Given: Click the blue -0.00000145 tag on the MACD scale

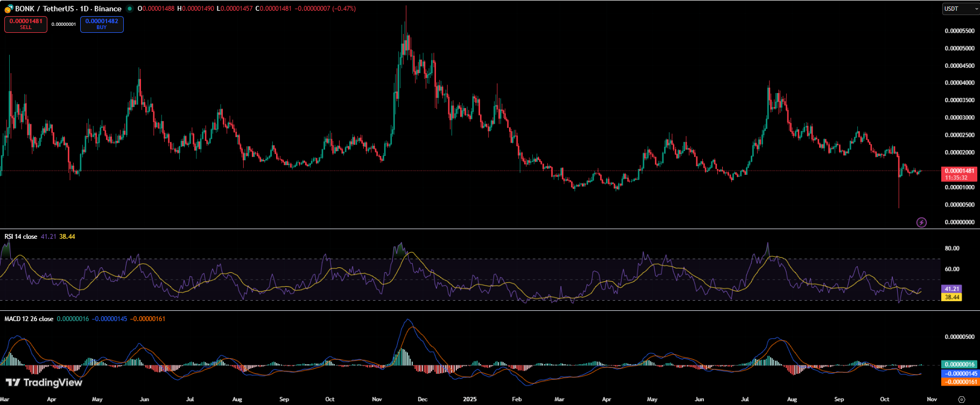Looking at the screenshot, I should (961, 373).
